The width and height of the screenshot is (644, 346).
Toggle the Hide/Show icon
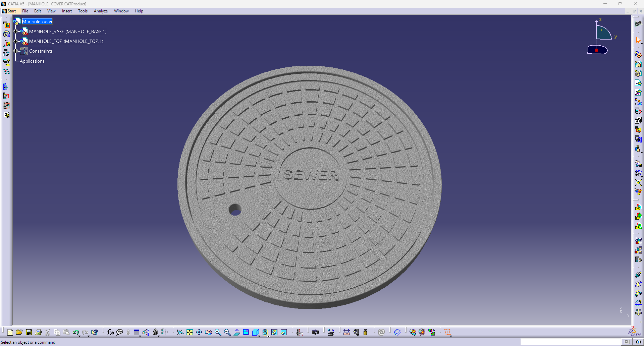coord(274,332)
